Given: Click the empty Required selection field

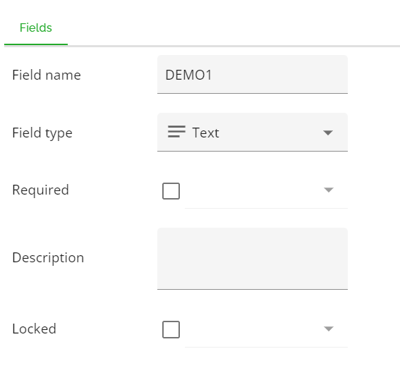Looking at the screenshot, I should pyautogui.click(x=266, y=190).
